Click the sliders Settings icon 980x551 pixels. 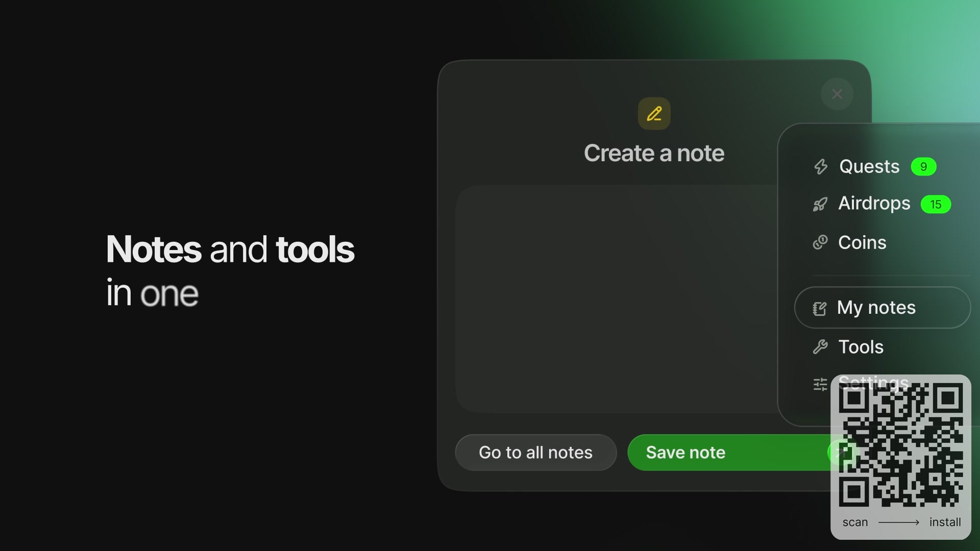click(x=820, y=384)
